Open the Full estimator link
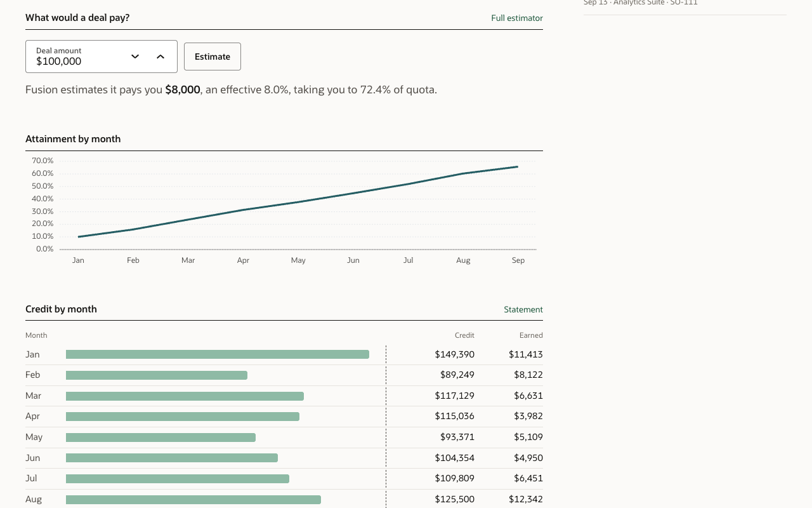This screenshot has width=812, height=508. [x=517, y=18]
